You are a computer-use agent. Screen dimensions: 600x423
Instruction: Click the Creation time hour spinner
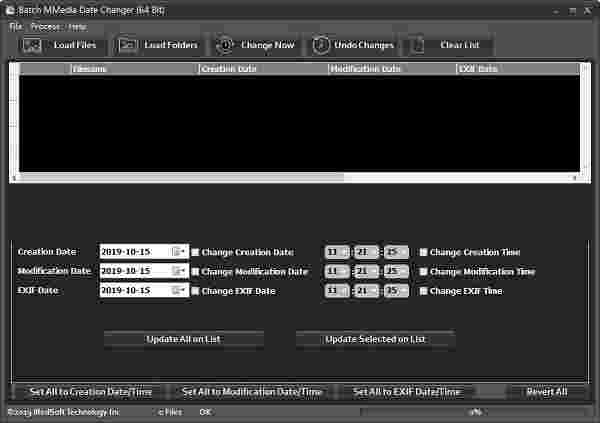(337, 252)
